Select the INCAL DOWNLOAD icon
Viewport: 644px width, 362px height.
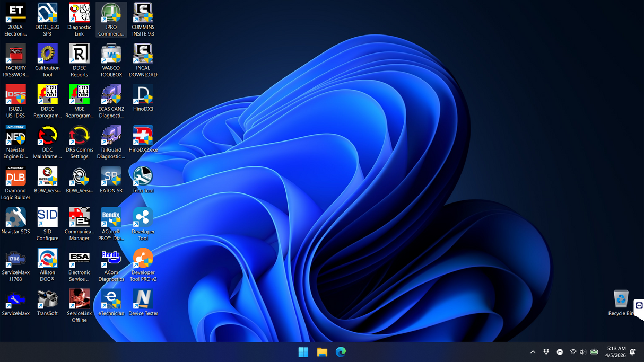(x=143, y=60)
